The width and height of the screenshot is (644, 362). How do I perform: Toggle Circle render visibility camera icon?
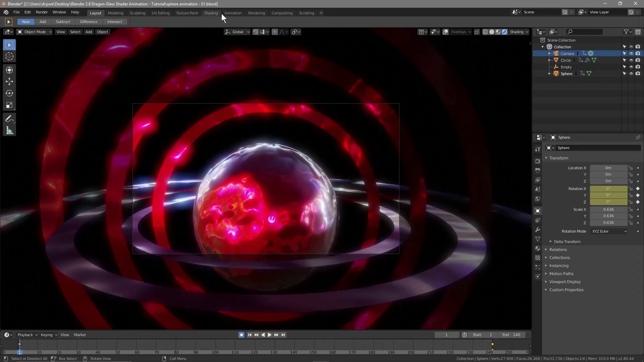point(637,60)
